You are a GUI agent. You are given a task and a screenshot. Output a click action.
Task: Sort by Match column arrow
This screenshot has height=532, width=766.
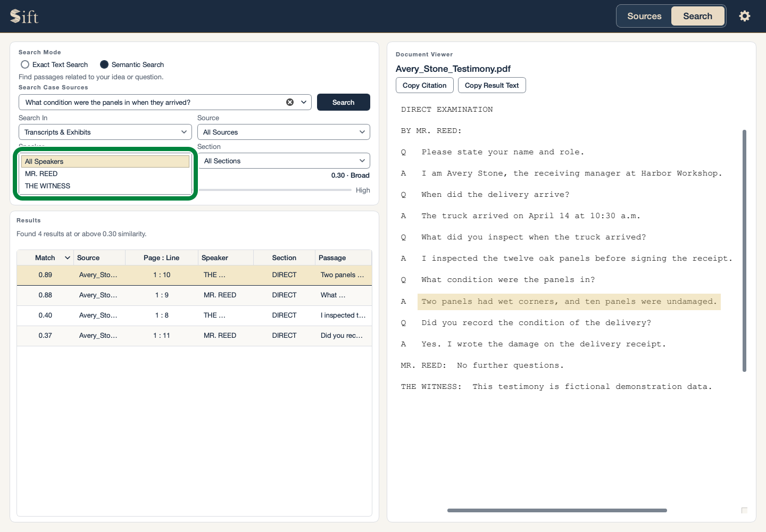(x=68, y=258)
